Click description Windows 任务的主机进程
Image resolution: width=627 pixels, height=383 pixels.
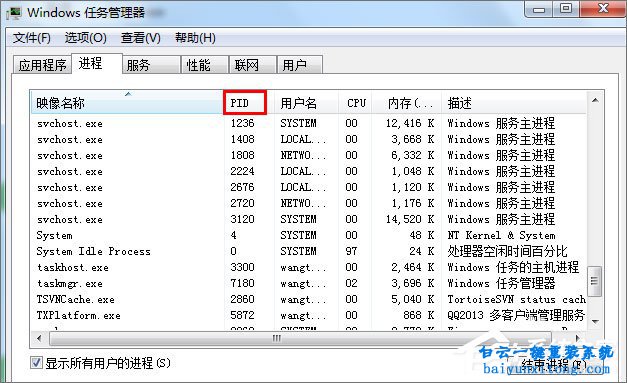[513, 267]
